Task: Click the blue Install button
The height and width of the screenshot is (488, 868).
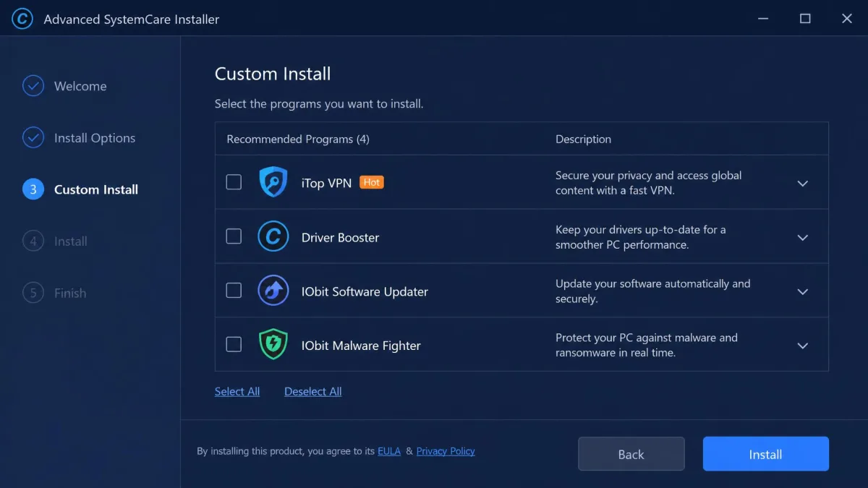Action: pos(765,454)
